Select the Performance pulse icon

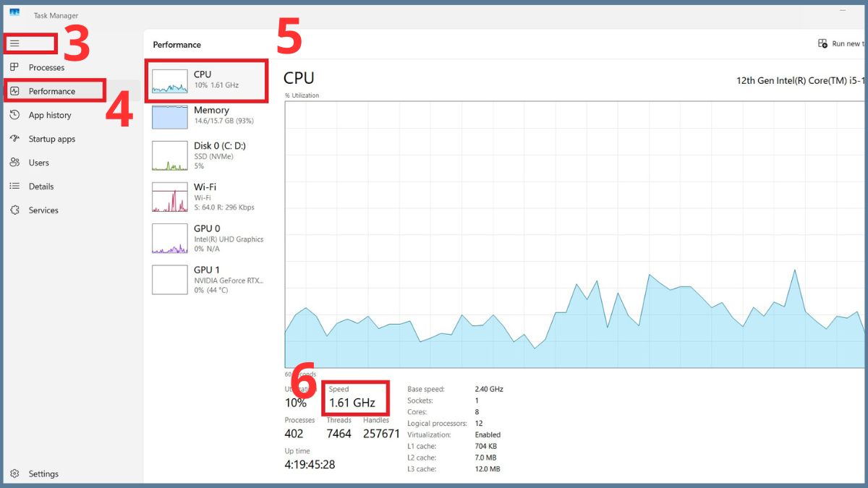pos(14,91)
